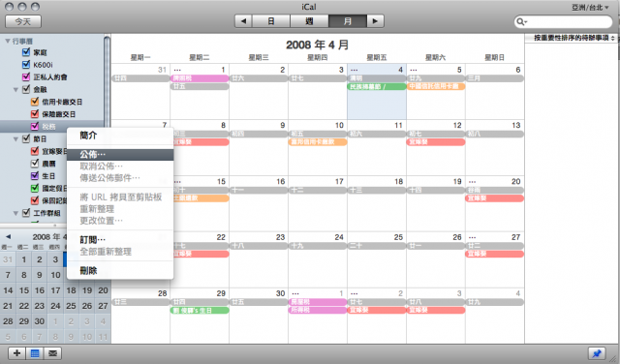Choose 公佈… from the context menu
620x364 pixels.
[x=120, y=155]
